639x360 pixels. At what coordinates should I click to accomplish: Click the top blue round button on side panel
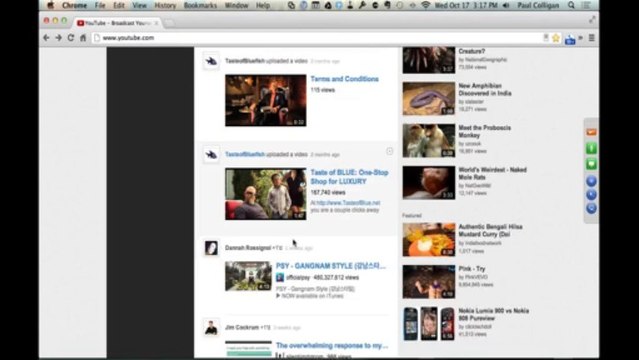click(591, 181)
